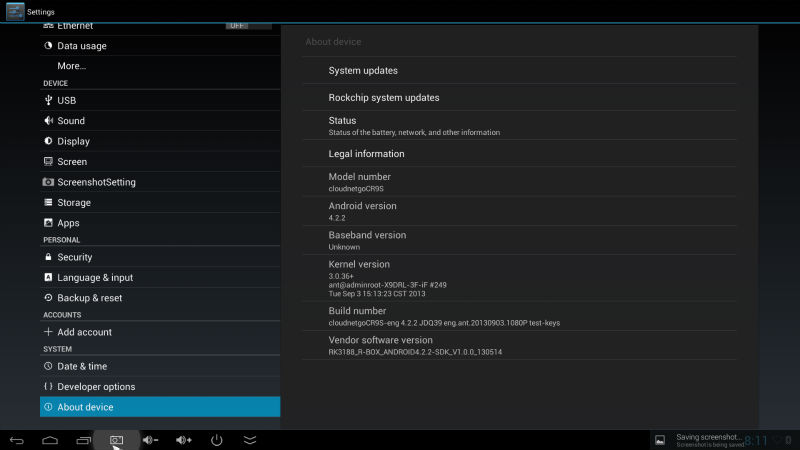800x450 pixels.
Task: Open System updates
Action: coord(519,70)
